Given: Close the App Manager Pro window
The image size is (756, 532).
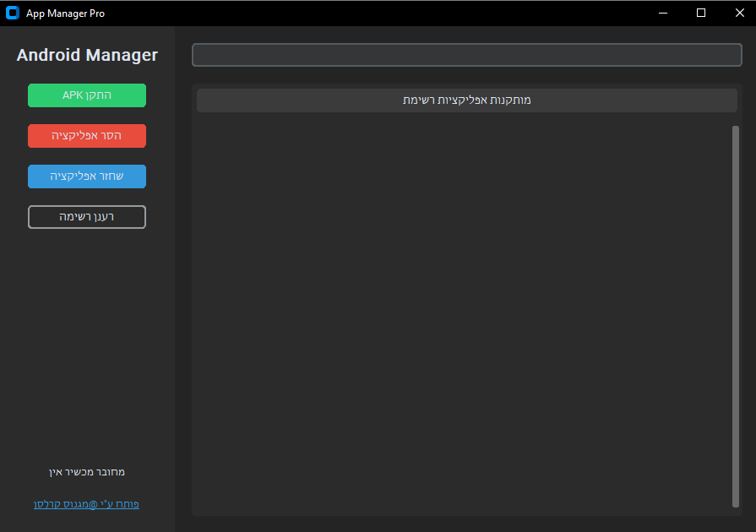Looking at the screenshot, I should (739, 13).
